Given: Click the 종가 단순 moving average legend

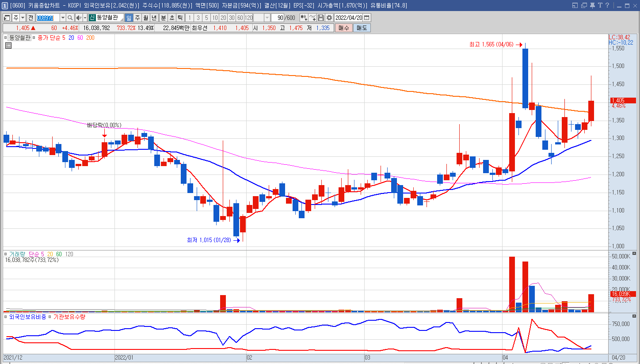Looking at the screenshot, I should point(50,38).
